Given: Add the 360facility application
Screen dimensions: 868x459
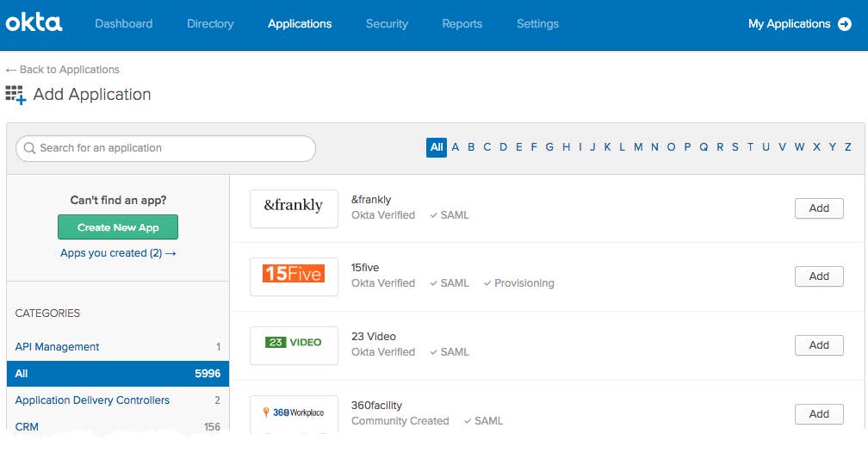Looking at the screenshot, I should point(818,414).
